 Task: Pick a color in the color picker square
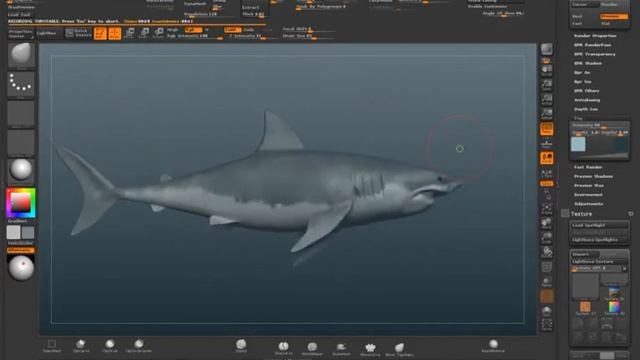[20, 202]
